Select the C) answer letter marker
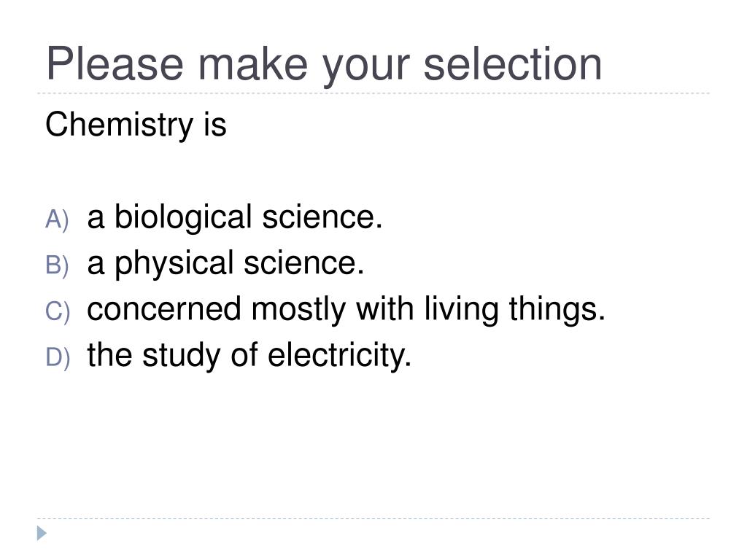This screenshot has width=747, height=560. tap(58, 311)
